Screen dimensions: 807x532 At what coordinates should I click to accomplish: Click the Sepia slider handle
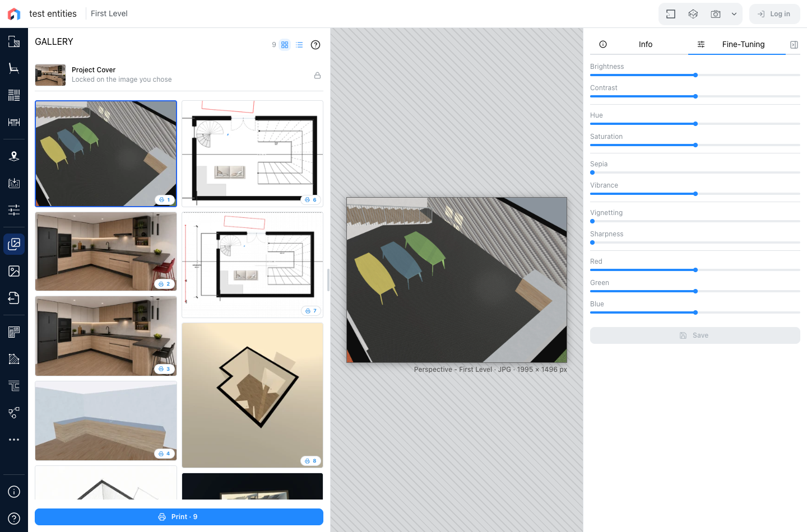(592, 172)
